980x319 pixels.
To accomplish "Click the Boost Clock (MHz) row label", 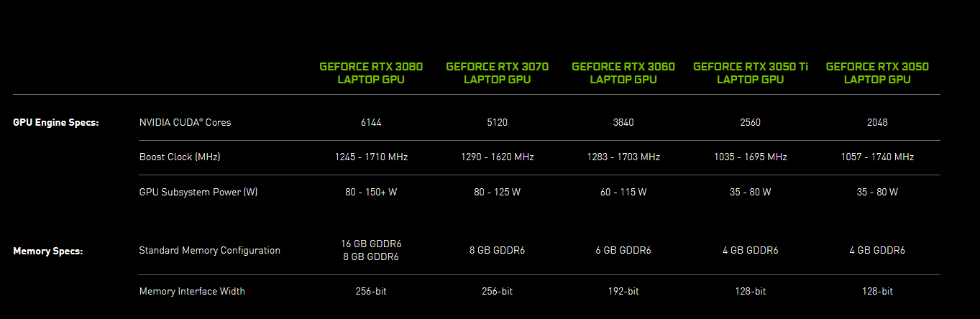I will [x=180, y=157].
